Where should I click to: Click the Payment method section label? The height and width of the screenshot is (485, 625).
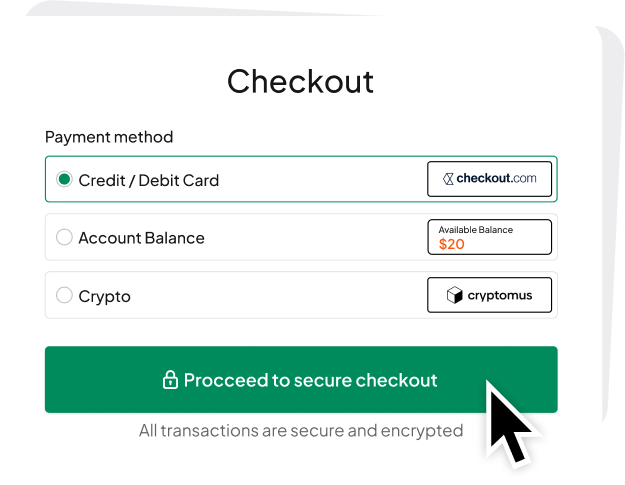(x=109, y=137)
